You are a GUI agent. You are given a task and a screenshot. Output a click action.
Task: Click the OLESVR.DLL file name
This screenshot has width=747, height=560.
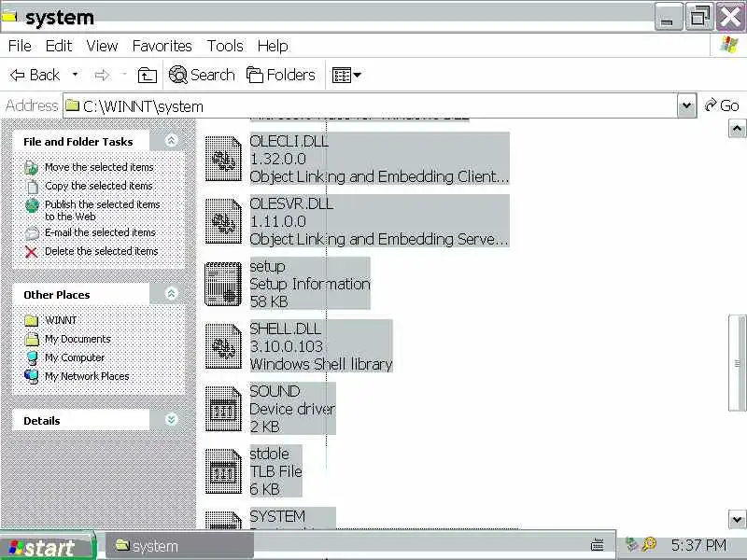click(x=291, y=203)
